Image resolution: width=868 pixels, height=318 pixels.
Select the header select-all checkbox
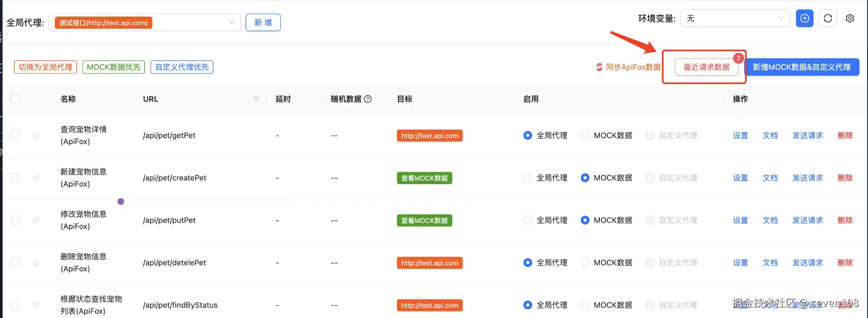coord(15,99)
